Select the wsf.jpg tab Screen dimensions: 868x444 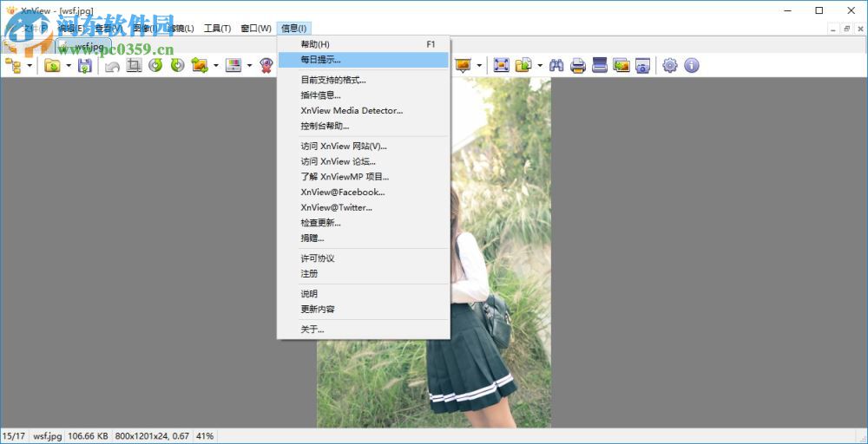pyautogui.click(x=83, y=46)
